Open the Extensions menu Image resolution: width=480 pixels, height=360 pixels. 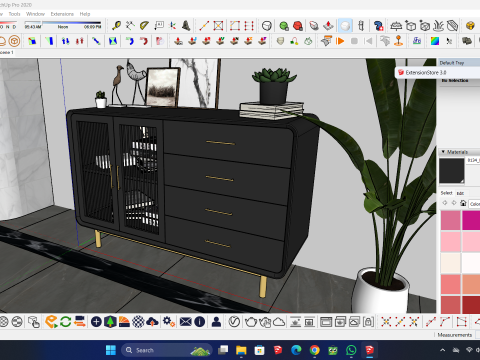coord(62,14)
